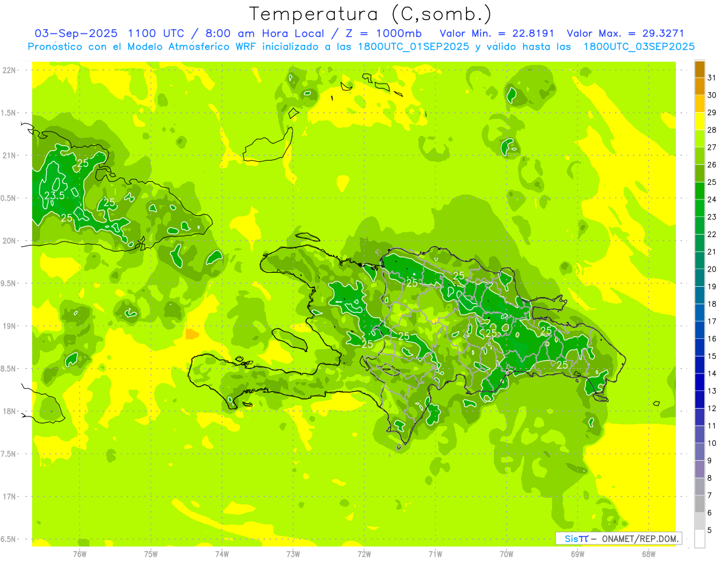
Task: Click the 'Valor Min. = 22.8191' readout
Action: pyautogui.click(x=497, y=33)
